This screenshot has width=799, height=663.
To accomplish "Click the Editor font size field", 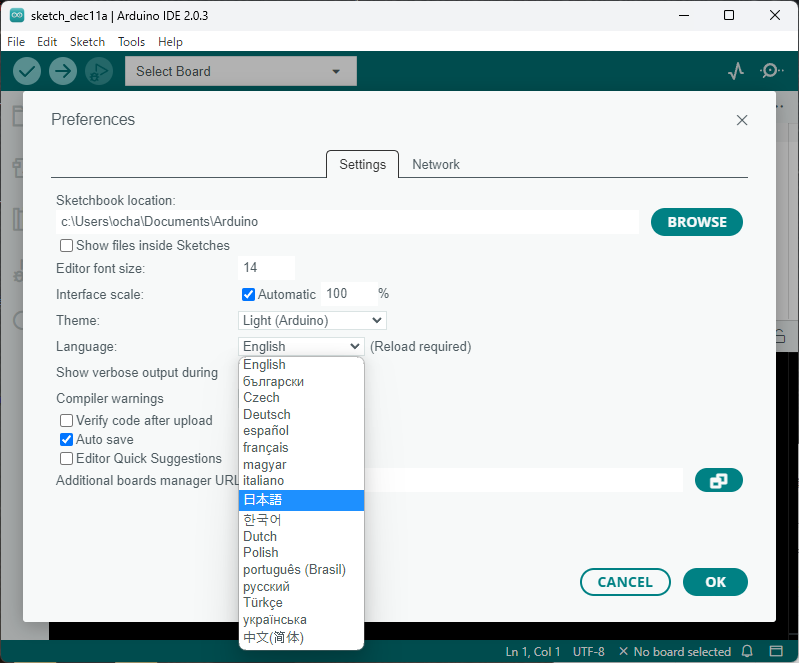I will (x=266, y=268).
